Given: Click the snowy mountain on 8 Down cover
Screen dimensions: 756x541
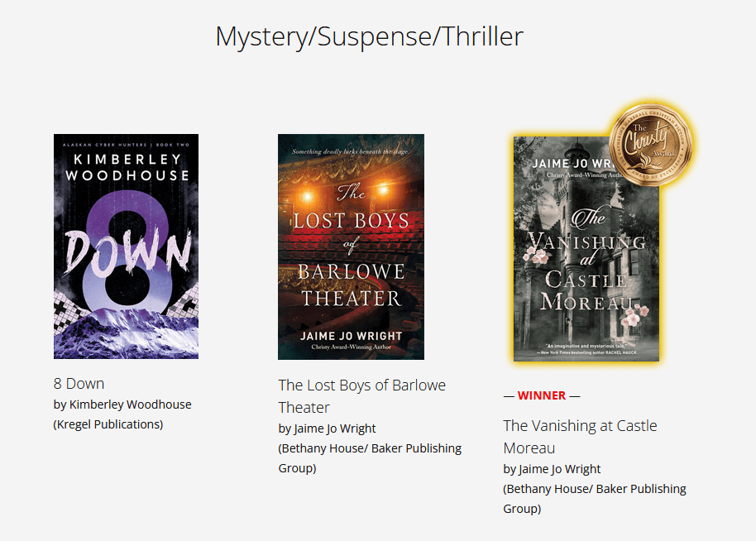Looking at the screenshot, I should coord(126,333).
